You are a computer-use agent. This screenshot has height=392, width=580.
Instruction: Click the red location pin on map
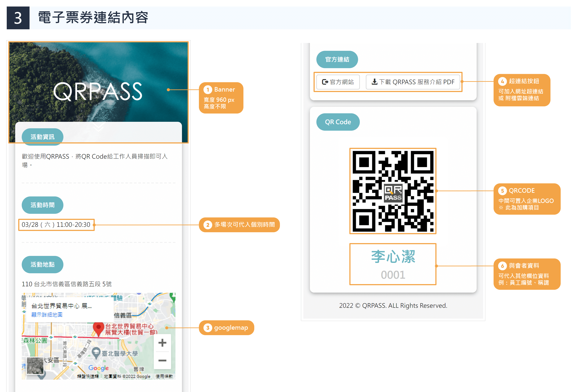[98, 328]
